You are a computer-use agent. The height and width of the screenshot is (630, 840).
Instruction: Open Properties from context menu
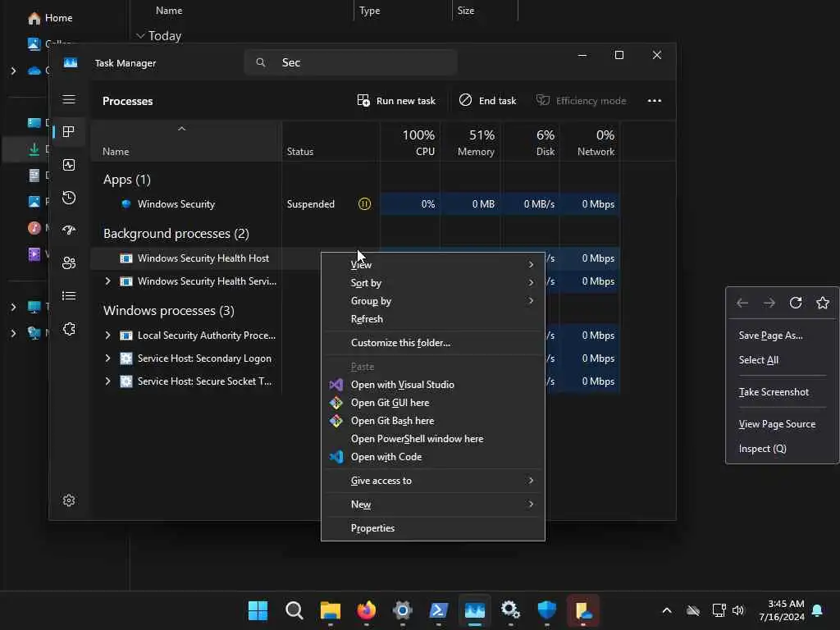tap(432, 528)
